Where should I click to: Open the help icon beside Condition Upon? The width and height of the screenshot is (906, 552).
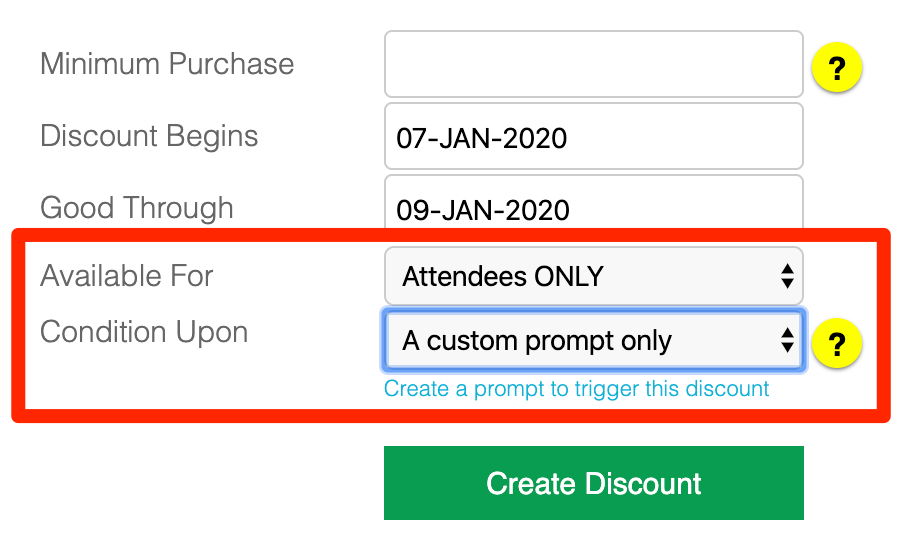(837, 343)
